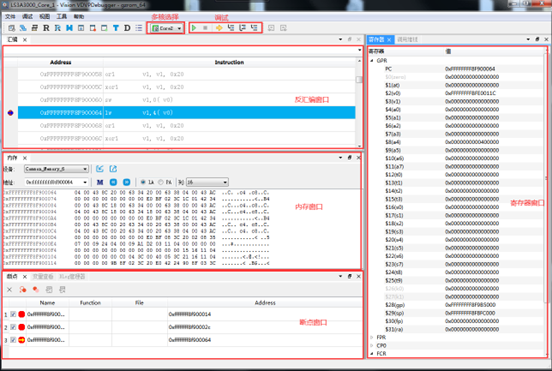
Task: Click breakpoint address 0xffffffff8f900064
Action: point(190,340)
